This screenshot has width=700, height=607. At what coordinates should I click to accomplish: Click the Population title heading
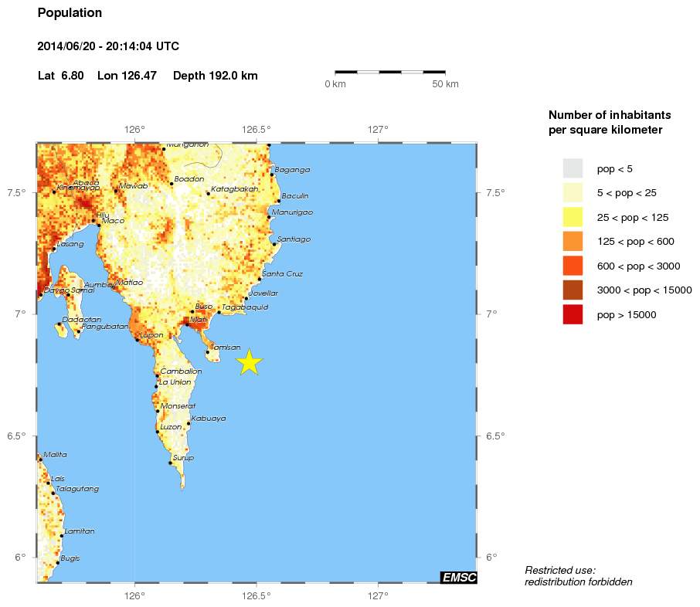pos(70,12)
